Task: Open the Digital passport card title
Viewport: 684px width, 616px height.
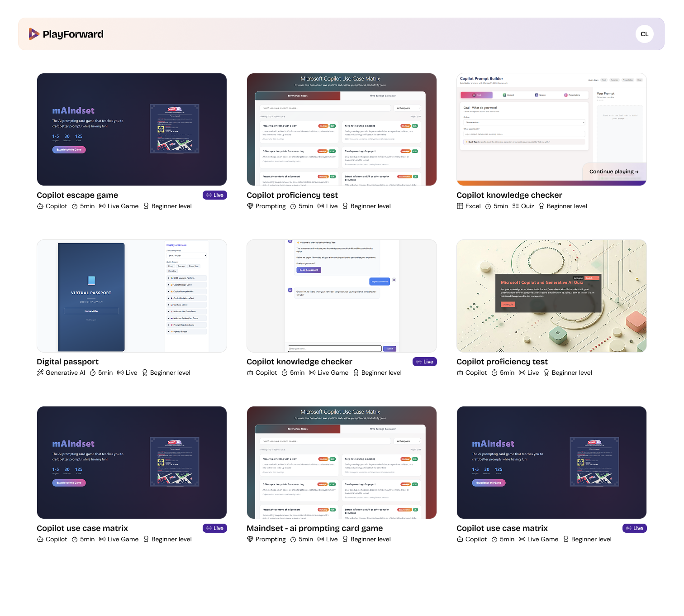Action: coord(68,362)
